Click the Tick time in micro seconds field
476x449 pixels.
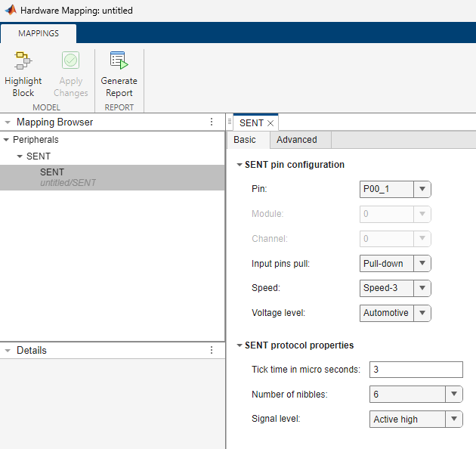pos(416,370)
